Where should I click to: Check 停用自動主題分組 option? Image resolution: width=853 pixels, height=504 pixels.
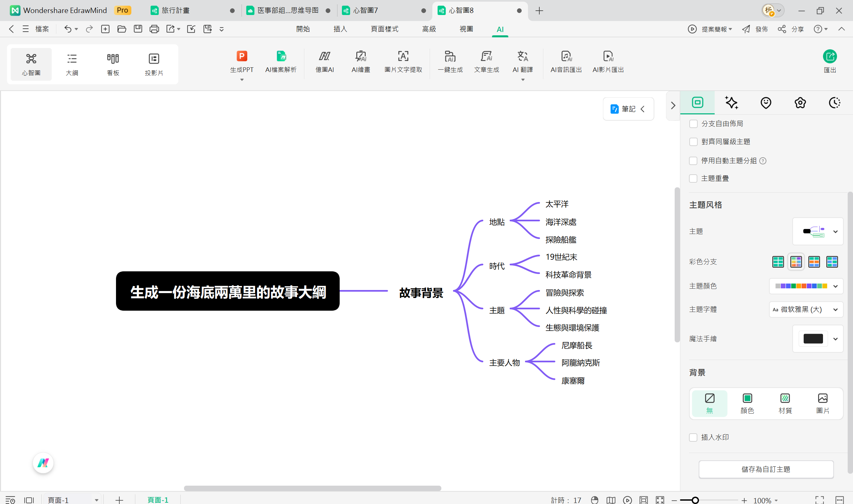tap(693, 161)
